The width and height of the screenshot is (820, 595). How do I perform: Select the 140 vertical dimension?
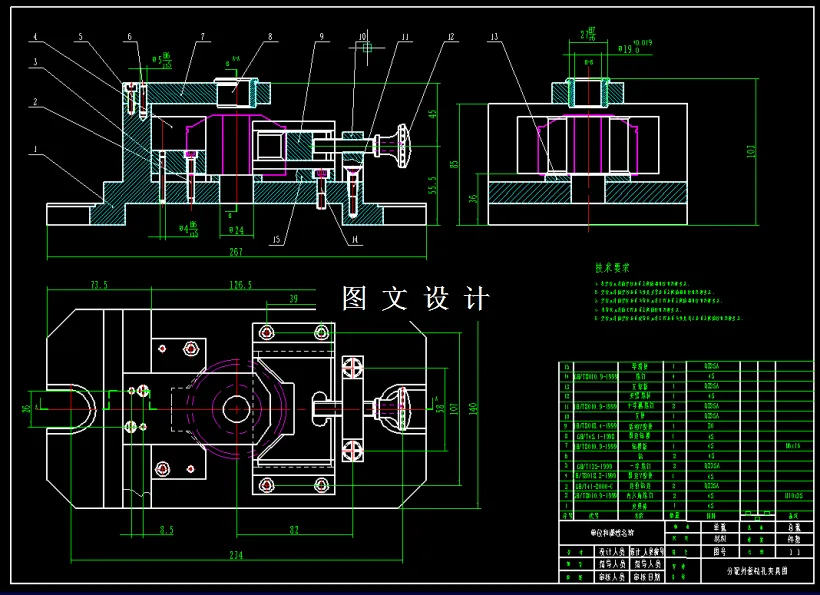(473, 410)
